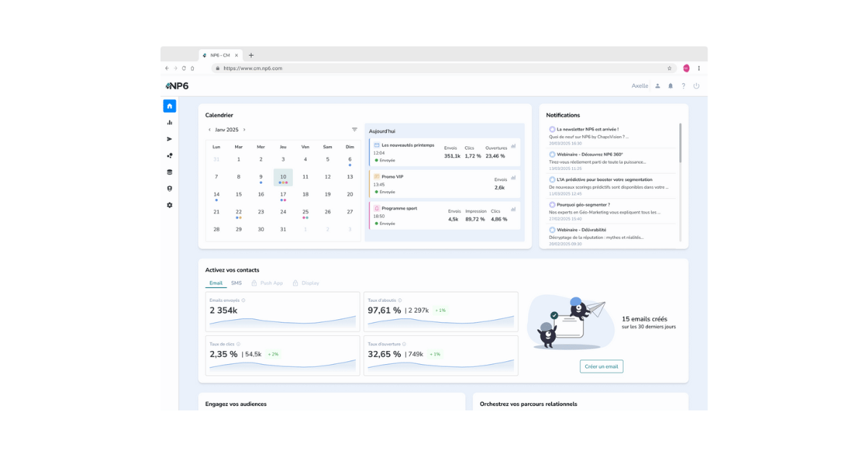Click the 2,35 % Taux de clics value
This screenshot has width=868, height=456.
click(x=224, y=354)
